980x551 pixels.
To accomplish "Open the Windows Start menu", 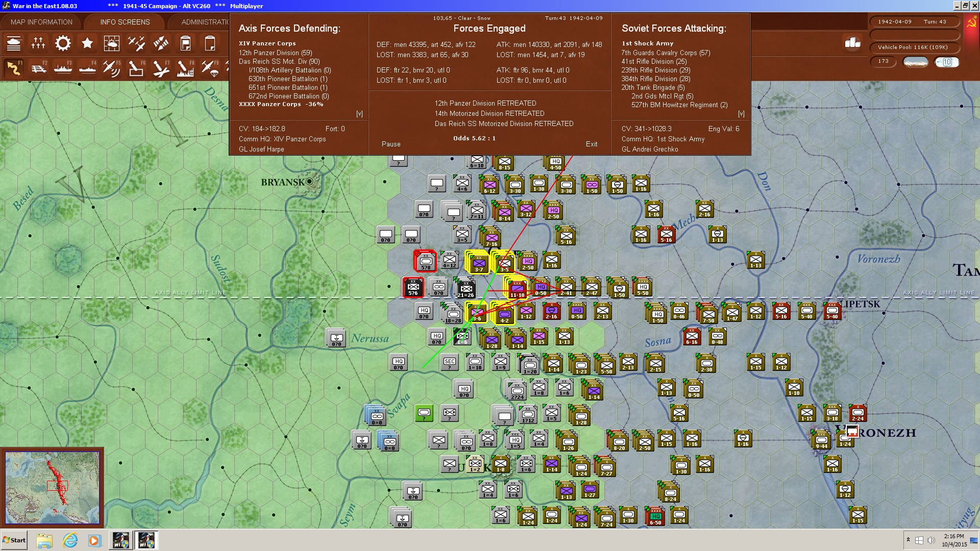I will point(14,540).
